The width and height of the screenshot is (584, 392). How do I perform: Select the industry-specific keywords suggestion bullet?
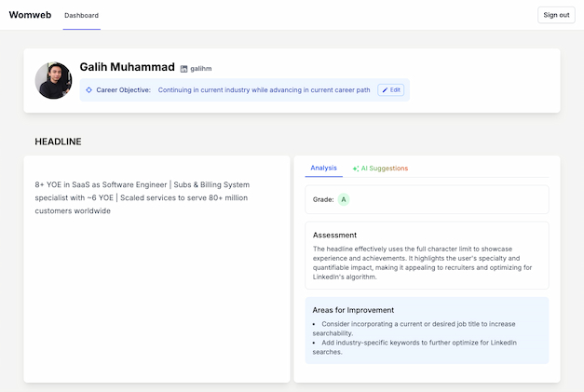[x=419, y=347]
